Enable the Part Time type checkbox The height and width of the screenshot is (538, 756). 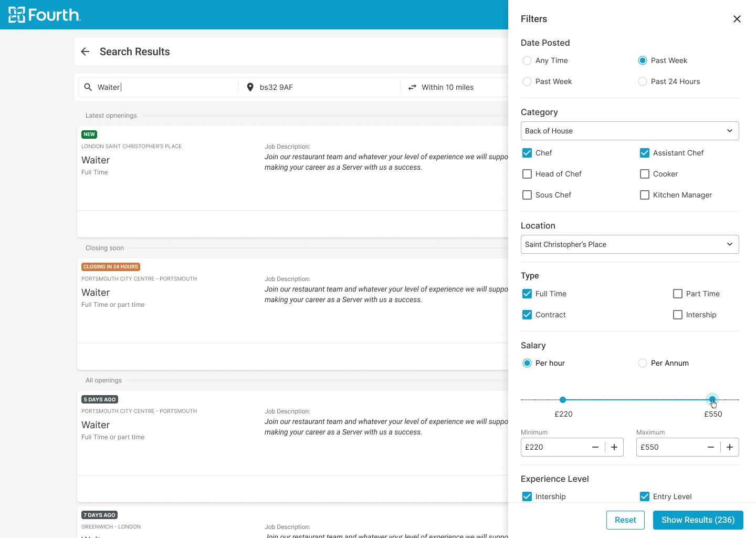(678, 294)
